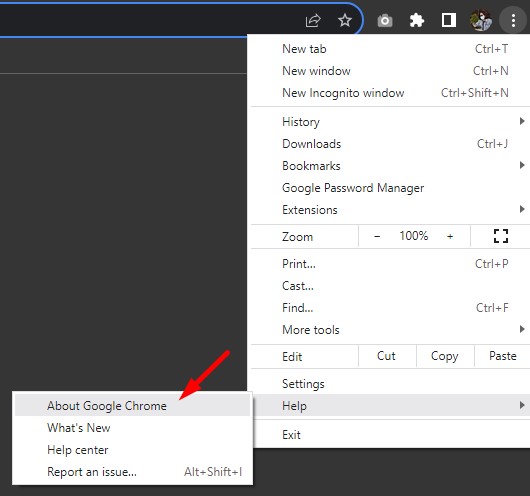Expand the Bookmarks submenu
Screen dimensions: 530x496
tap(390, 166)
